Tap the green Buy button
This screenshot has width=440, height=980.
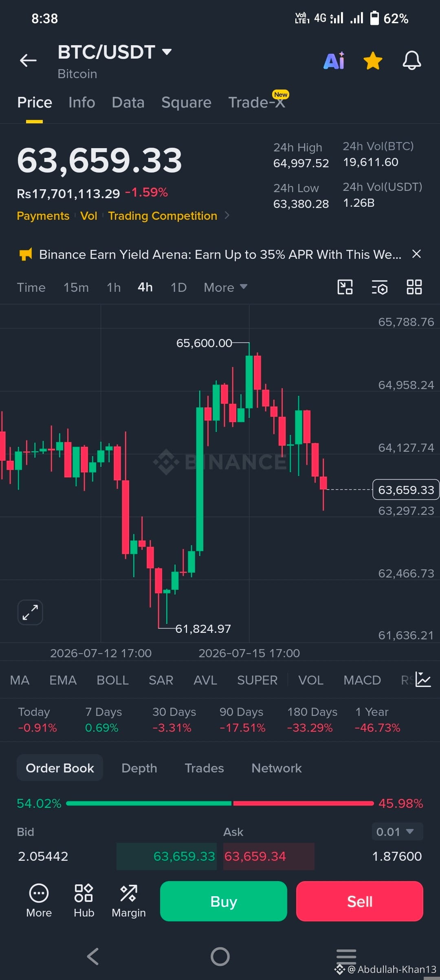(224, 901)
